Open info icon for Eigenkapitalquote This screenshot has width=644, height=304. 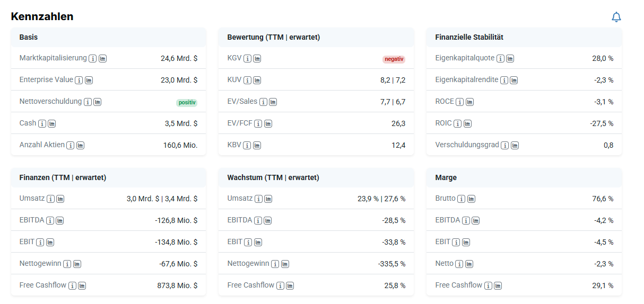(x=500, y=58)
